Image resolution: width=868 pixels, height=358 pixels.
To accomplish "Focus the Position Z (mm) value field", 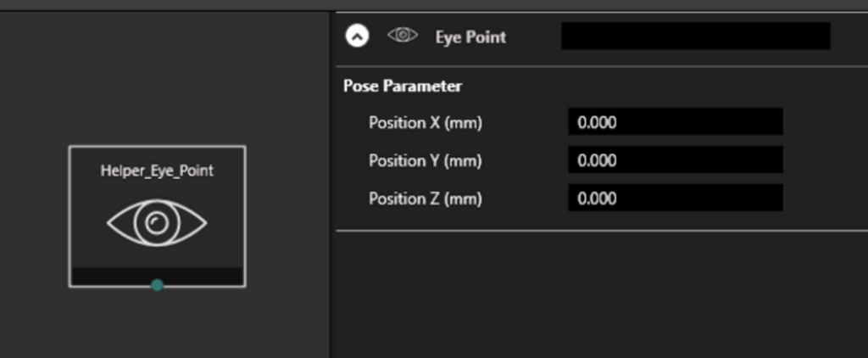I will coord(676,198).
